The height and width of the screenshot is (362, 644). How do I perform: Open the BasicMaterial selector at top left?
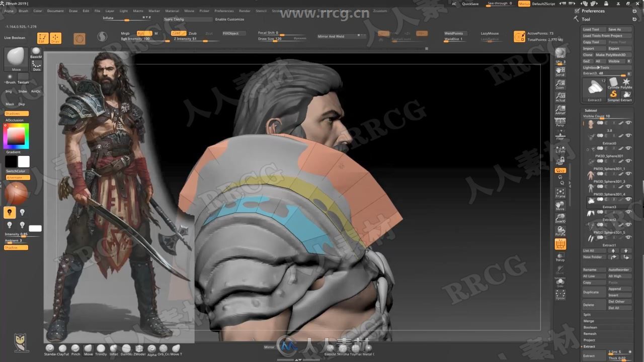coord(36,53)
